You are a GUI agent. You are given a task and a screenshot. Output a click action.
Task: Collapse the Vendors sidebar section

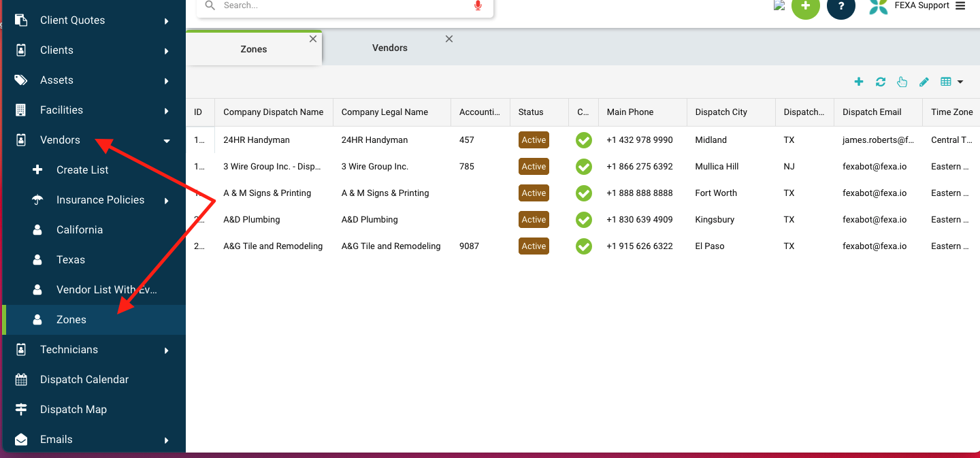pyautogui.click(x=167, y=141)
